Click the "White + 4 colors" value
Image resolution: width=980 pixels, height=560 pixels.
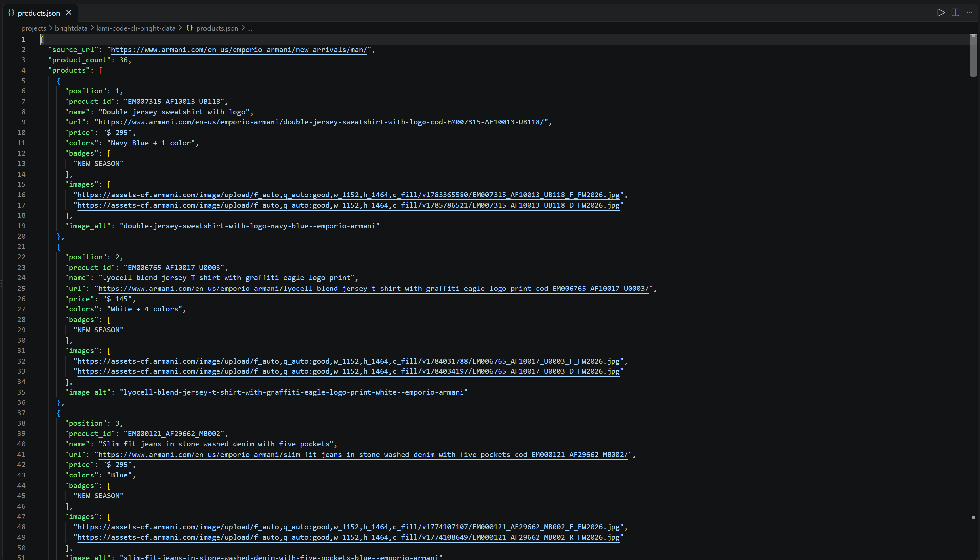tap(145, 309)
